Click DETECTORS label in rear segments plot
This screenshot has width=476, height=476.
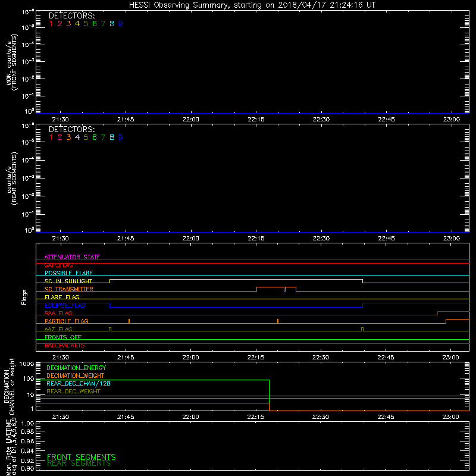71,130
